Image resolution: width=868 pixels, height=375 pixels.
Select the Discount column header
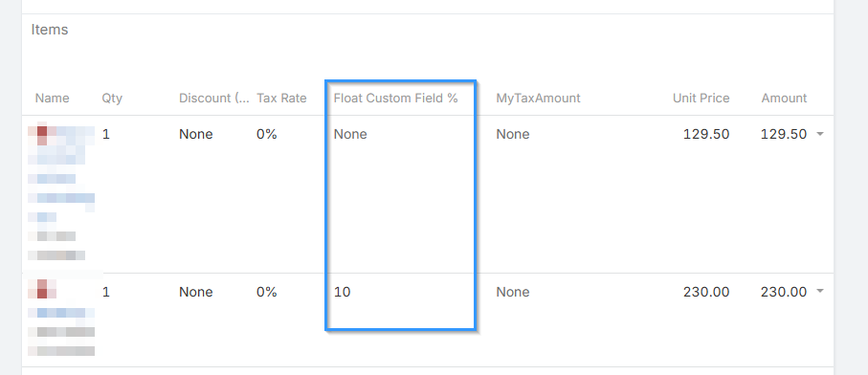(214, 99)
